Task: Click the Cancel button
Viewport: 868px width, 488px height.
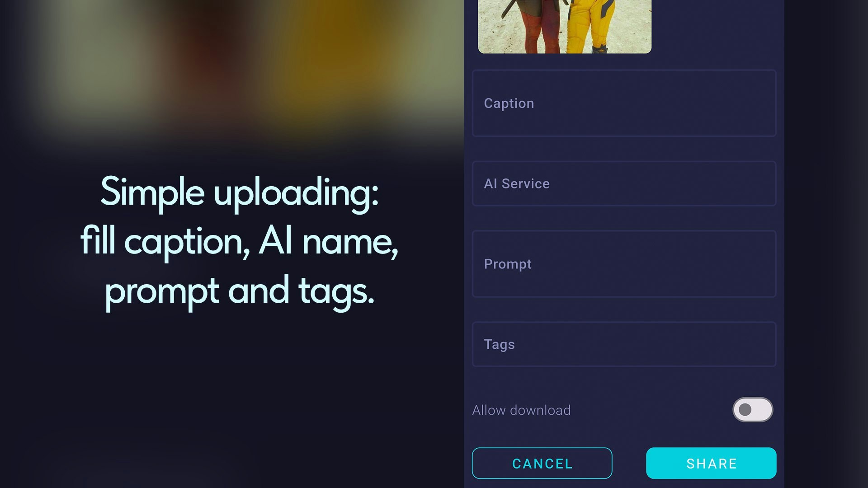Action: (542, 463)
